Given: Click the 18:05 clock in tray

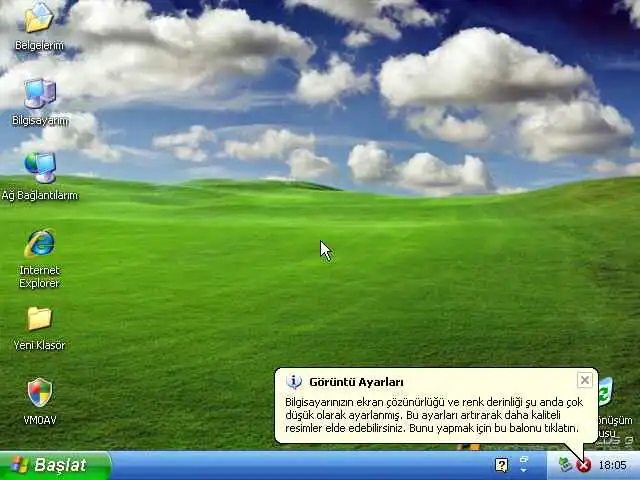Looking at the screenshot, I should click(x=612, y=465).
